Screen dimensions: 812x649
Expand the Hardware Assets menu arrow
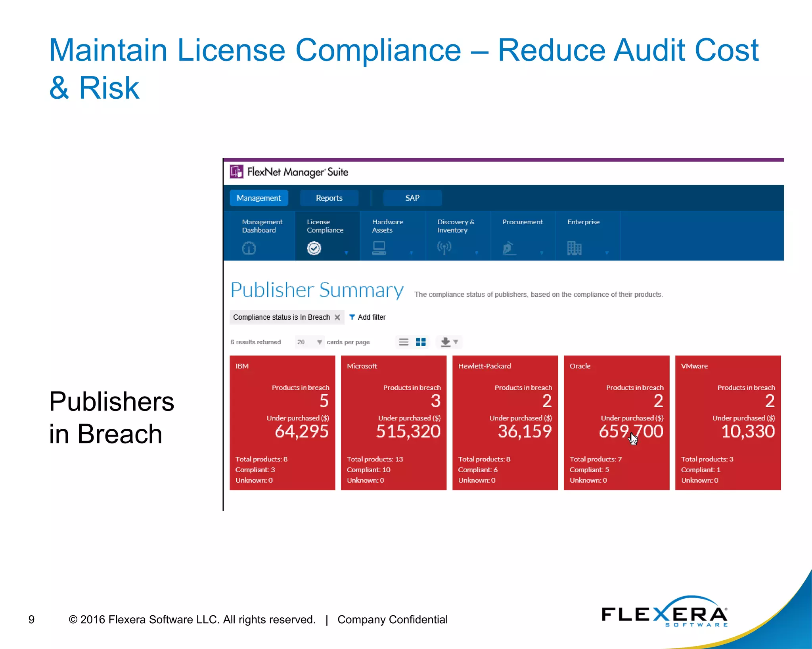[412, 253]
